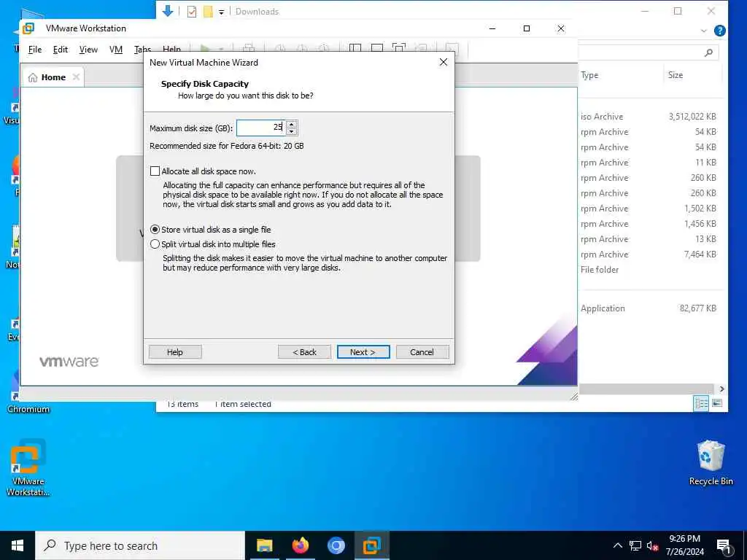Click the Enter Full Screen toolbar icon

point(399,49)
